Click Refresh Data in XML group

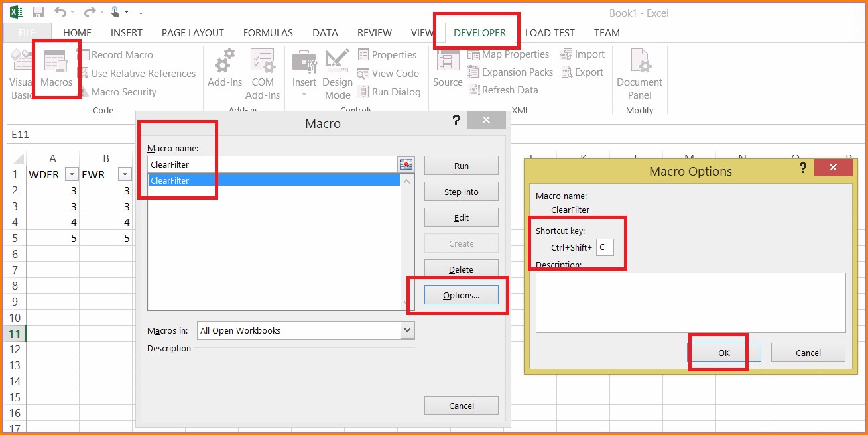click(x=503, y=90)
